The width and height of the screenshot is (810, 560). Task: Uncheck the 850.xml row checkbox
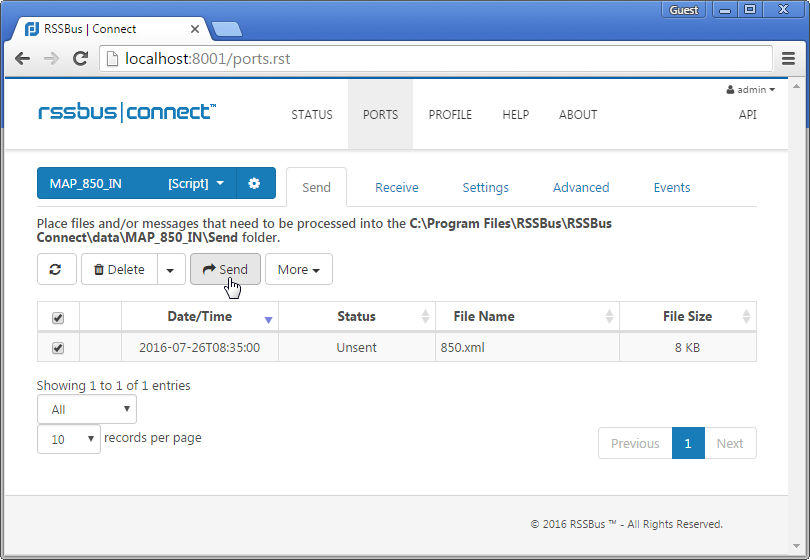click(x=58, y=348)
